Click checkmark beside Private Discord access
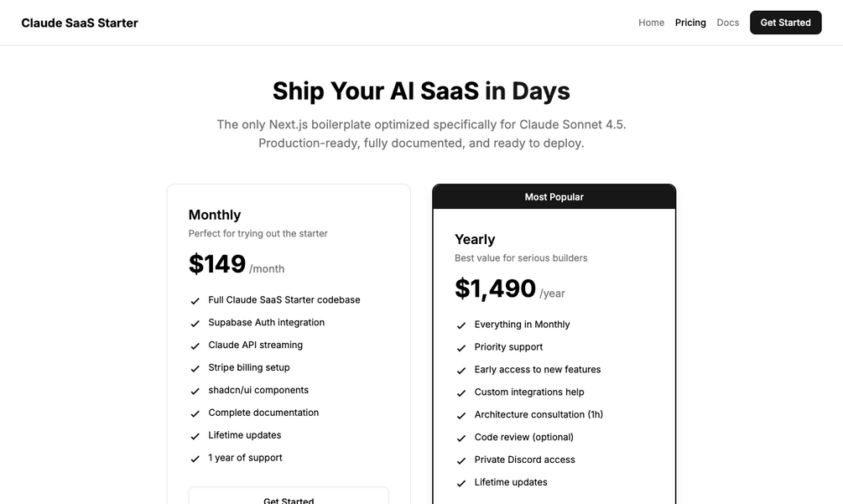The image size is (843, 504). [461, 461]
